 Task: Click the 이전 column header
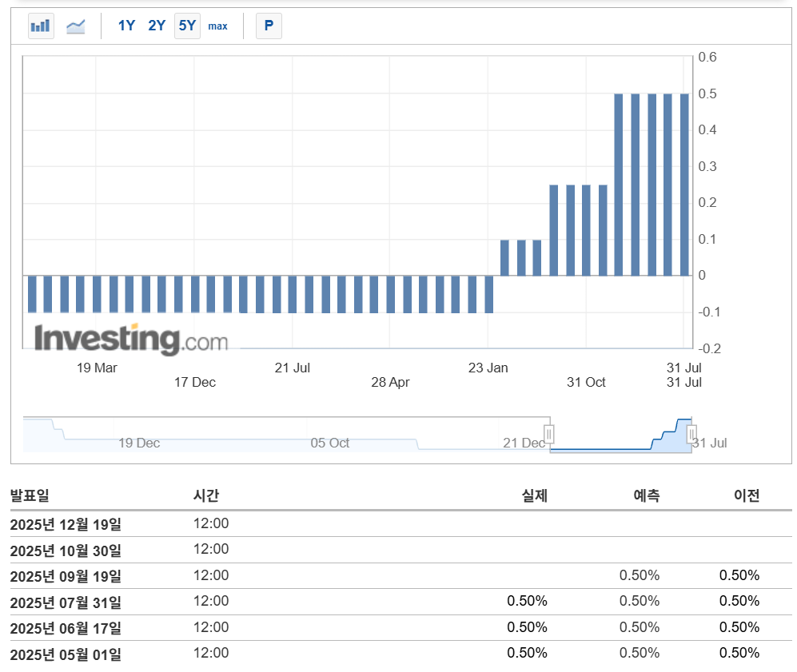(x=747, y=495)
